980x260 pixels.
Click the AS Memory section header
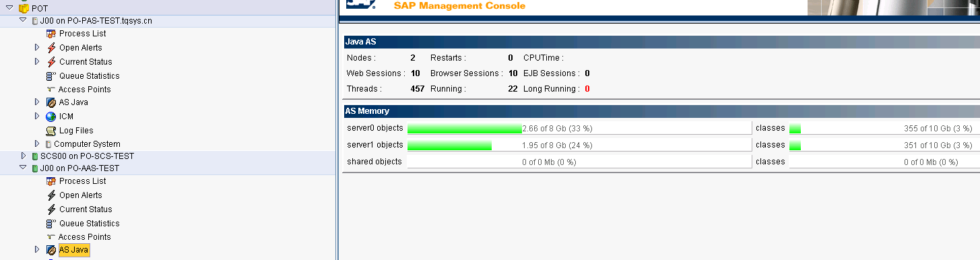point(662,111)
